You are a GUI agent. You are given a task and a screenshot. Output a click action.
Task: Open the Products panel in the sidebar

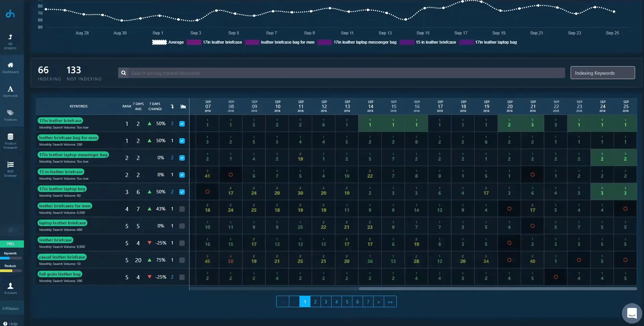pyautogui.click(x=11, y=115)
